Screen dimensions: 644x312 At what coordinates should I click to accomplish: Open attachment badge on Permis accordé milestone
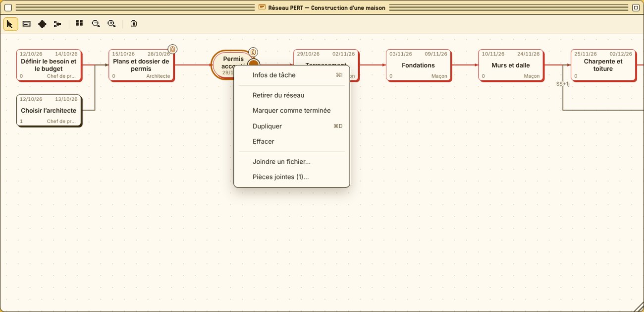coord(253,52)
